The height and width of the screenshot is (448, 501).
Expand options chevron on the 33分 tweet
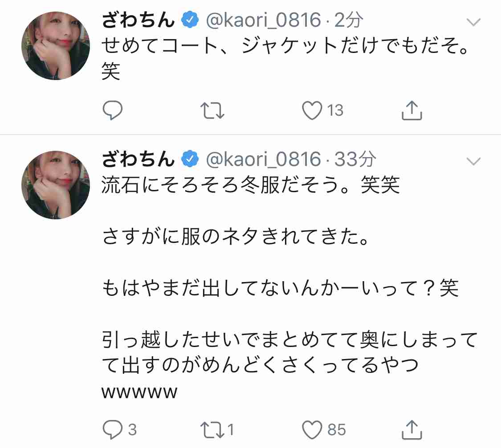click(473, 161)
